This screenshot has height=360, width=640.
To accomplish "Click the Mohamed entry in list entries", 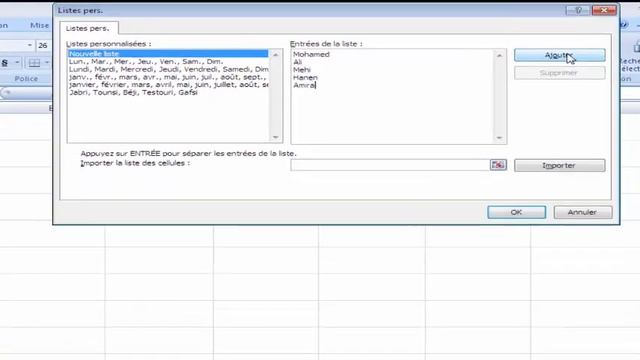I will click(x=311, y=54).
